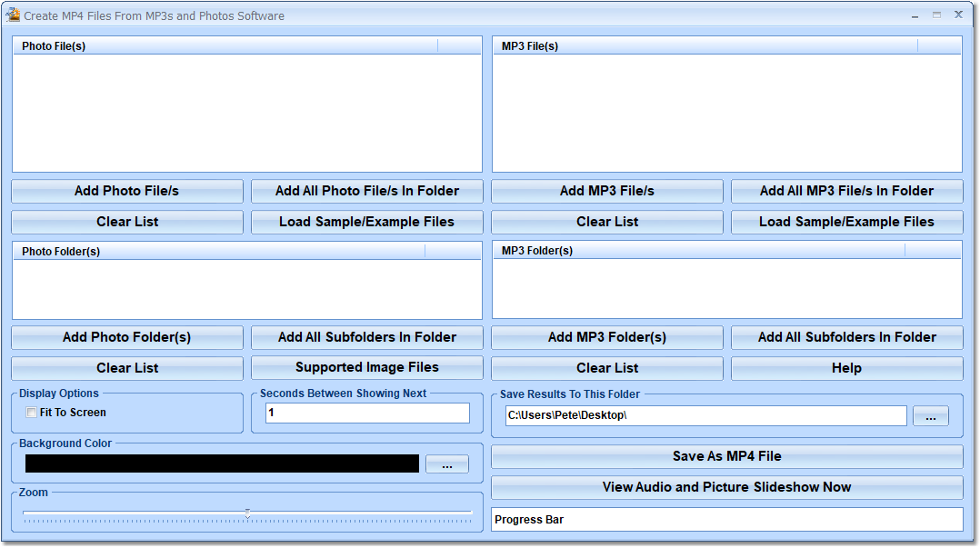Open the browse dialog for save folder
The width and height of the screenshot is (980, 548).
930,415
